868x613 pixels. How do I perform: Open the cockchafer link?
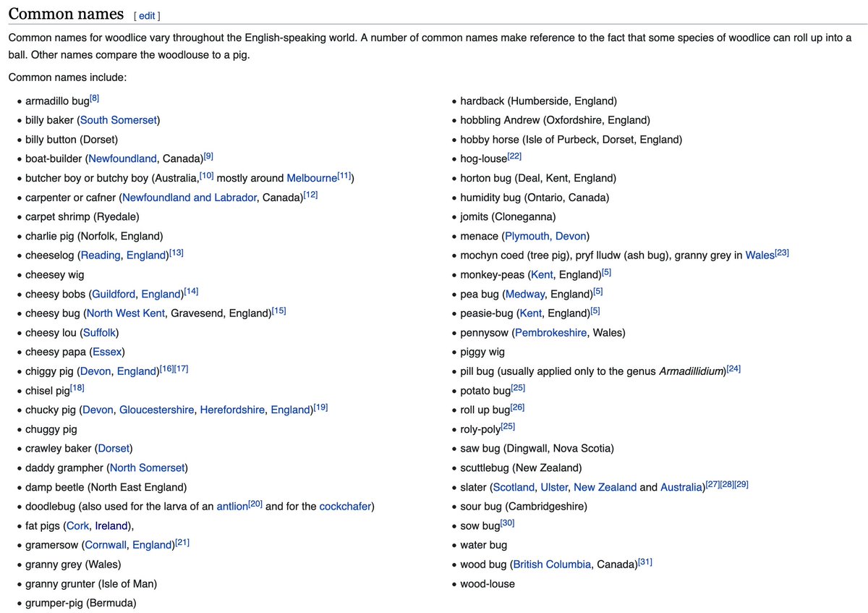(x=345, y=507)
